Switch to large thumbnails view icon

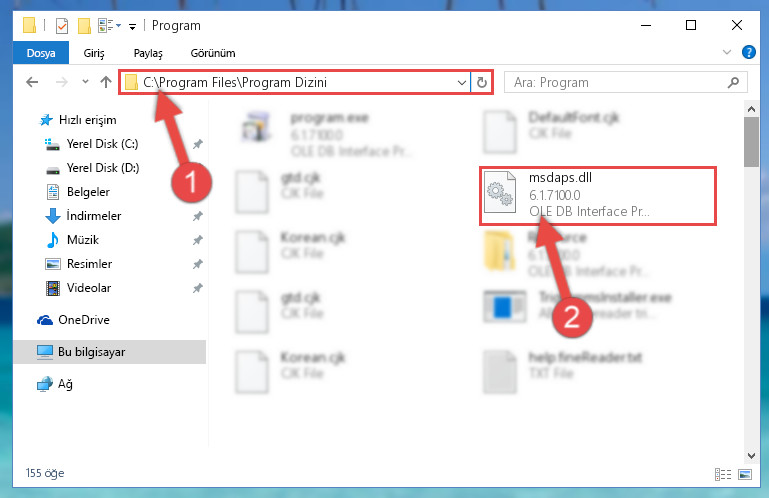point(744,474)
